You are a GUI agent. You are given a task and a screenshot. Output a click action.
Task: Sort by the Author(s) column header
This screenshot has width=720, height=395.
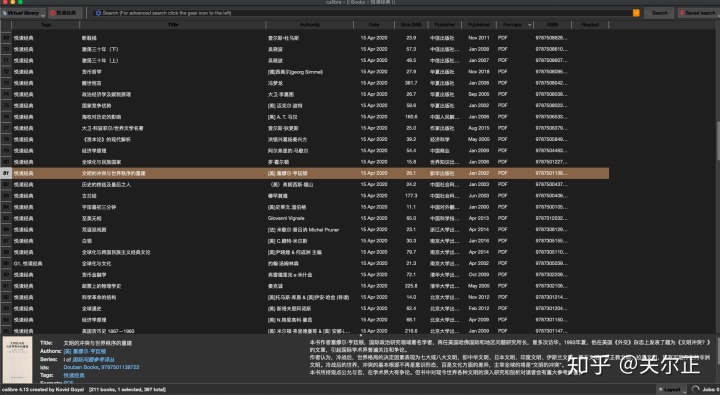pos(309,25)
